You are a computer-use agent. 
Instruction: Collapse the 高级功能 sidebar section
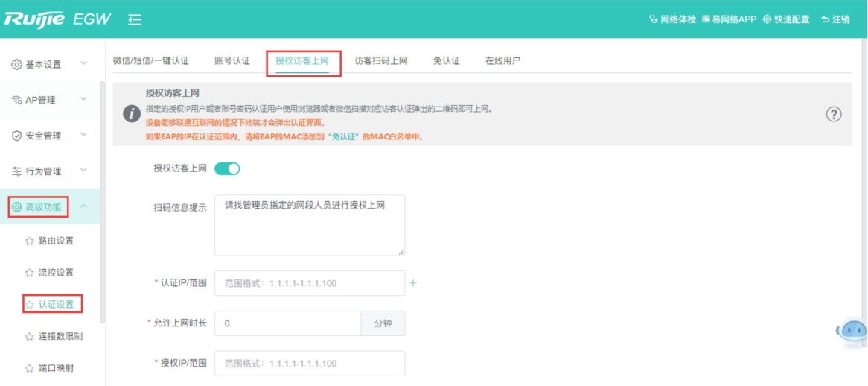click(x=83, y=206)
